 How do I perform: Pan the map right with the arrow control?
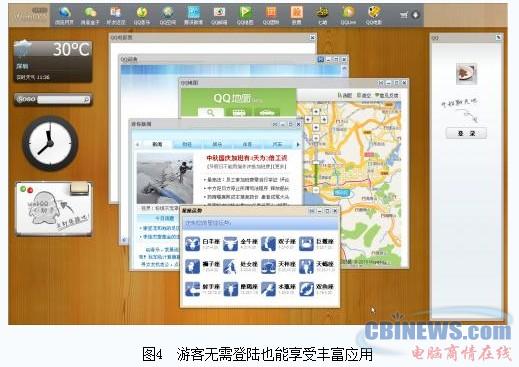pos(324,119)
